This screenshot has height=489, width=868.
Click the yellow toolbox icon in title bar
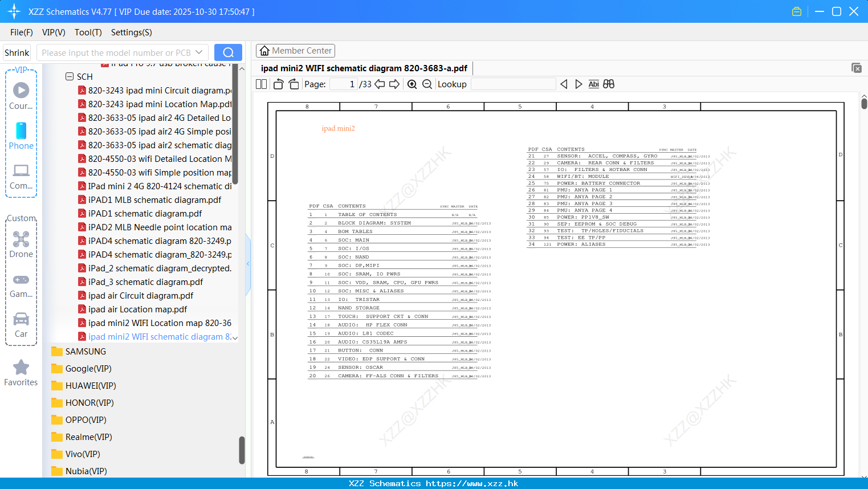point(797,11)
